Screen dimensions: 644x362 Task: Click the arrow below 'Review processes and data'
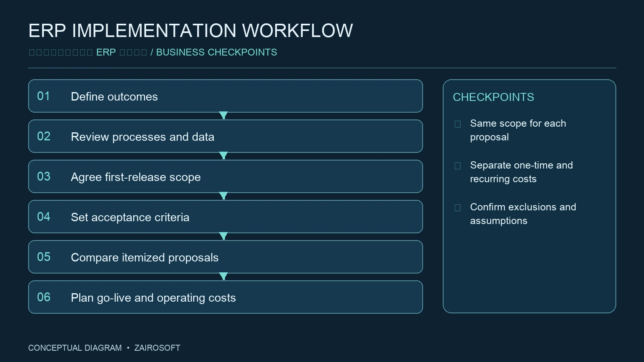223,156
